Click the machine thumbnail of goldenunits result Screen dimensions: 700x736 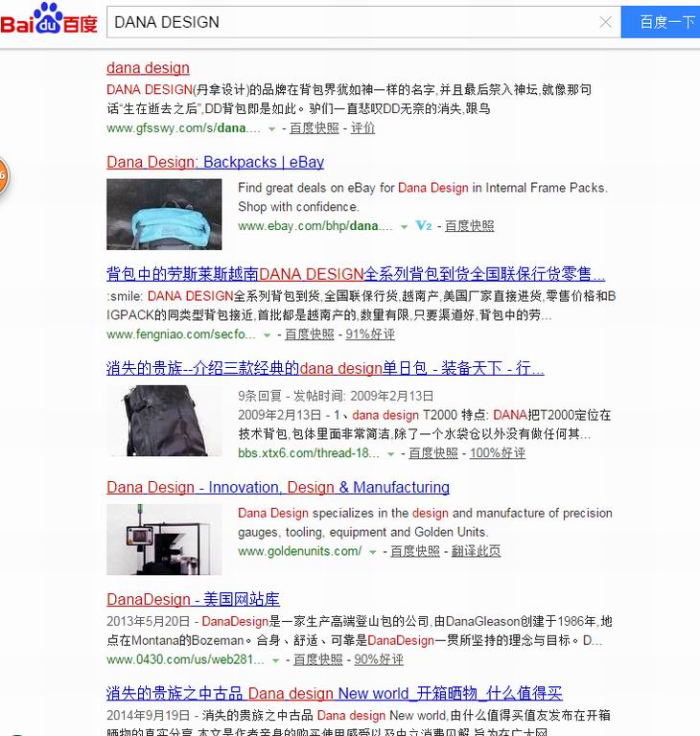pos(164,540)
